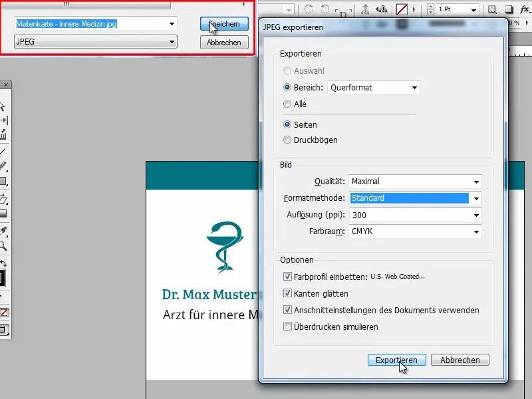Click the medical snake logo on card
The image size is (532, 399).
225,247
